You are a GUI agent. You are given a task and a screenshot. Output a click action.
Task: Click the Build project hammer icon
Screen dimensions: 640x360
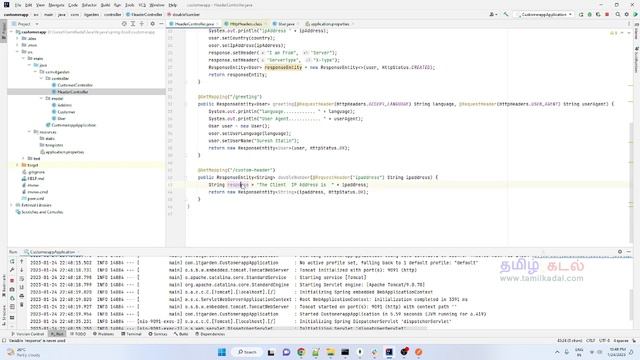506,14
